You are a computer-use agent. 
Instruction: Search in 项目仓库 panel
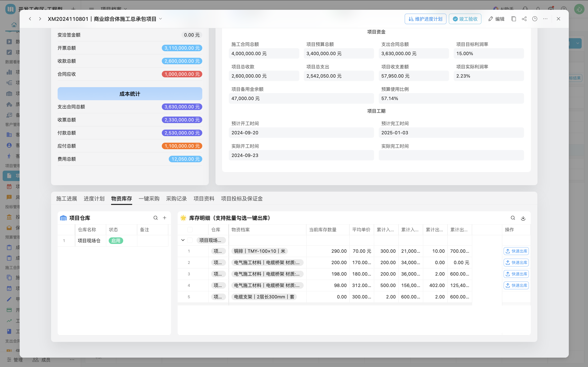click(155, 218)
